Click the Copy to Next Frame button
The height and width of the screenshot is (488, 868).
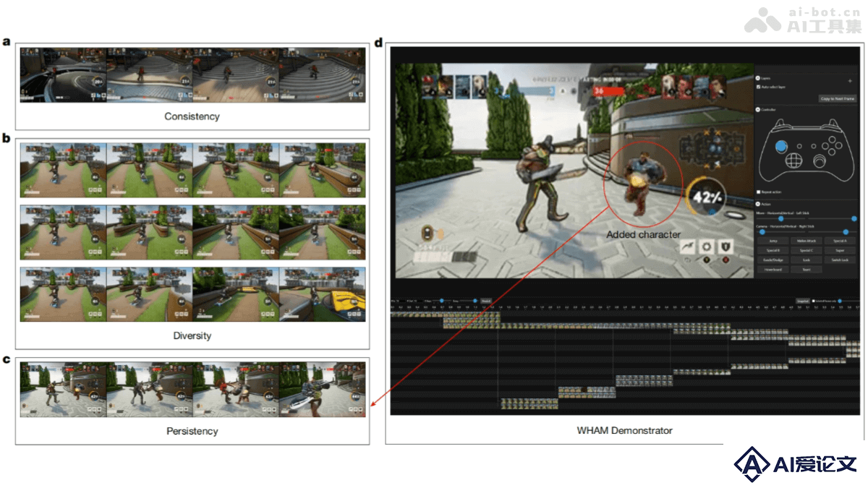[838, 98]
